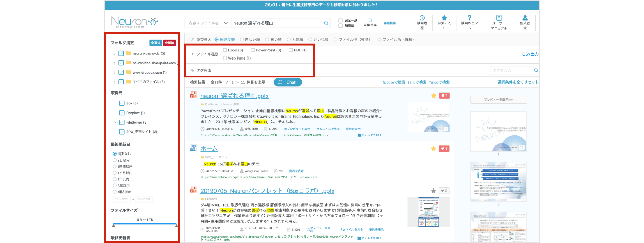
Task: Select 1週間以内 for last updated date
Action: [x=115, y=166]
